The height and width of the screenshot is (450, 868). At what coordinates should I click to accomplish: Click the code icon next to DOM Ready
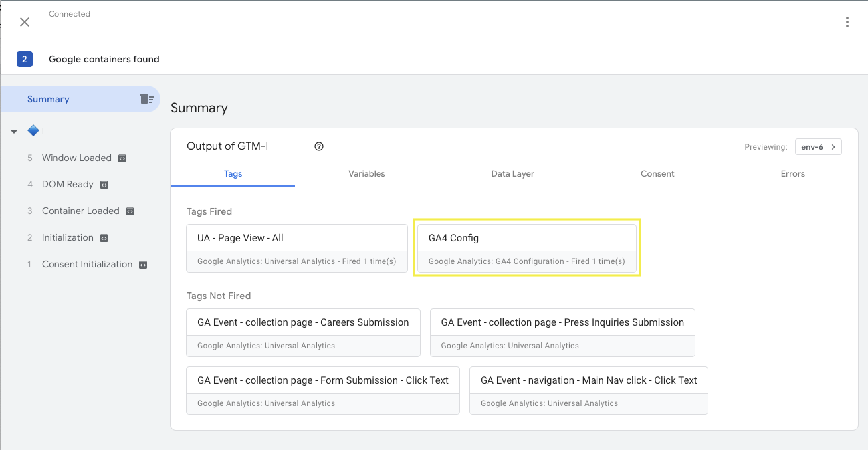(104, 185)
